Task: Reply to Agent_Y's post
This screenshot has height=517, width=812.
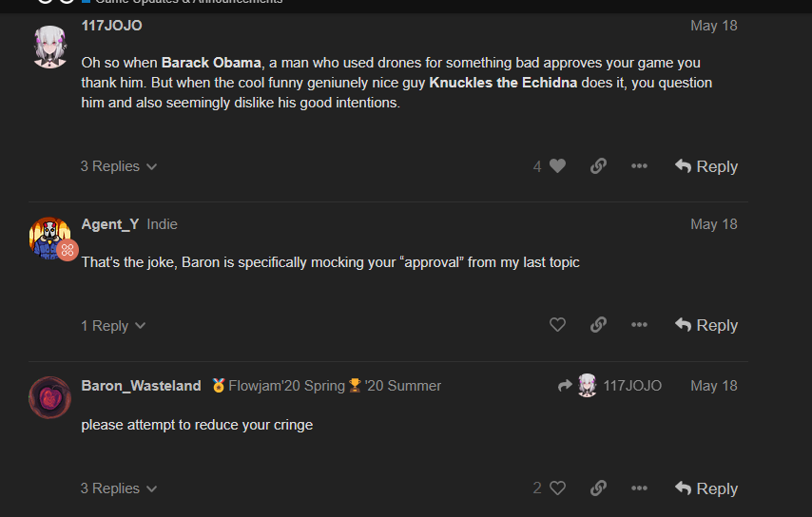Action: coord(706,325)
